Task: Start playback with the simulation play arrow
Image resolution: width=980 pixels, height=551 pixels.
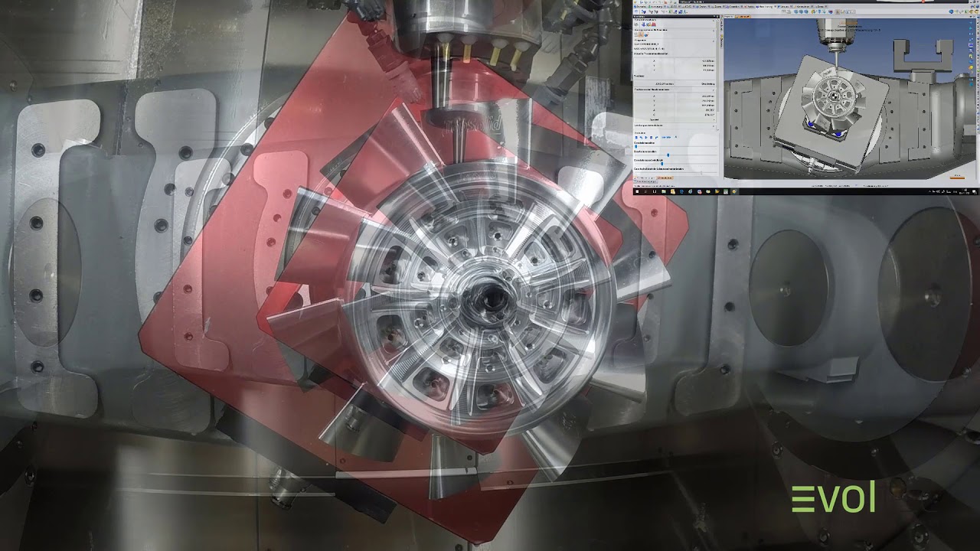Action: click(x=646, y=138)
